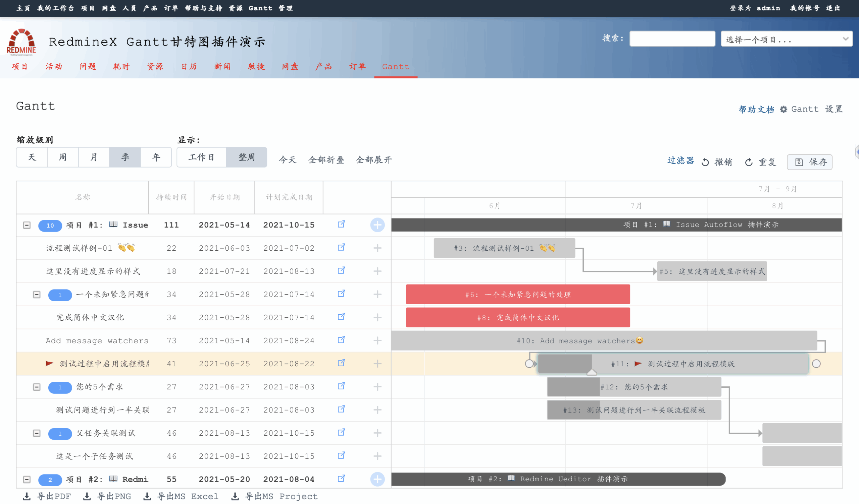859x504 pixels.
Task: Open issue #3 via its external-link icon
Action: (x=341, y=248)
